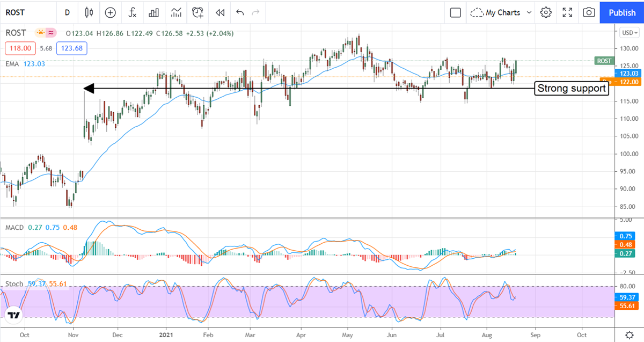Screen dimensions: 644x342
Task: Start bar replay with the rewind icon
Action: click(x=219, y=12)
